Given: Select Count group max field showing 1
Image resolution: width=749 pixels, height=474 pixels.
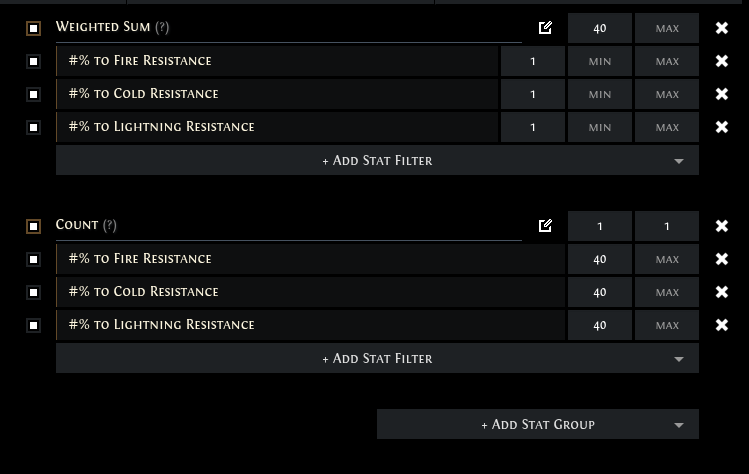Looking at the screenshot, I should point(667,226).
